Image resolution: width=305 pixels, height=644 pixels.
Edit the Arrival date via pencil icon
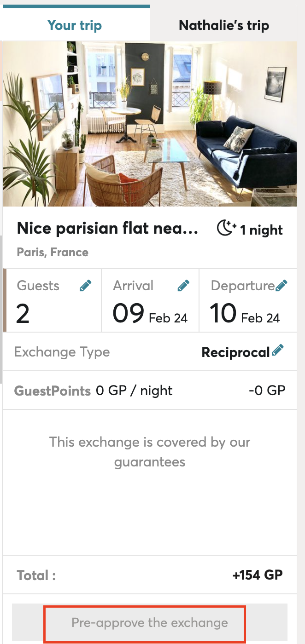click(183, 286)
